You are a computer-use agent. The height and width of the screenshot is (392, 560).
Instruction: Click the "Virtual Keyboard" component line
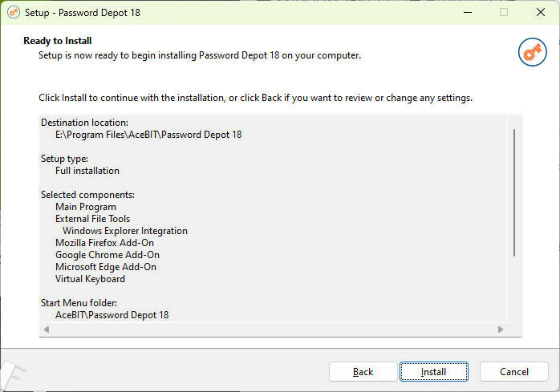coord(90,279)
